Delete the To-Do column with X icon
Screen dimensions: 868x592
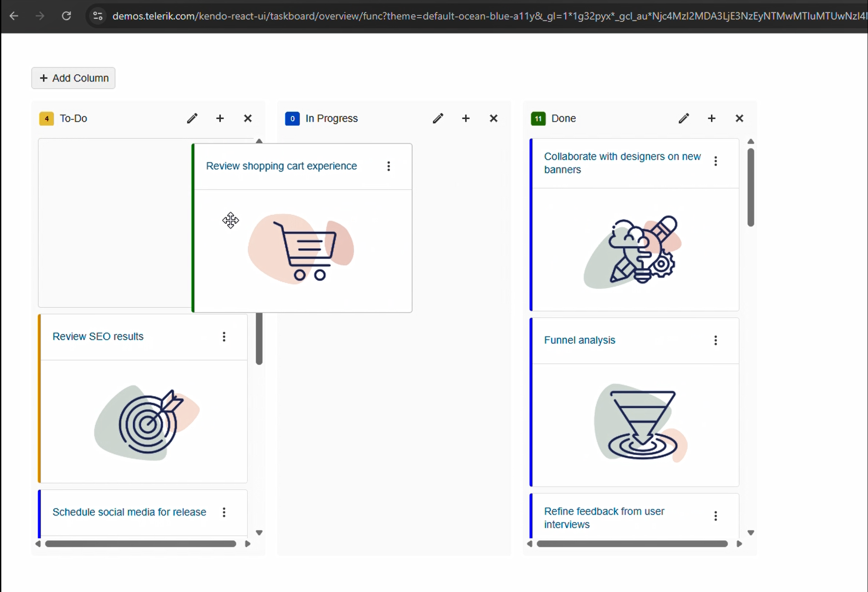[248, 118]
